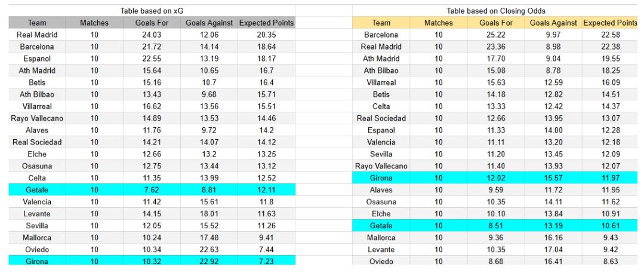The image size is (644, 276).
Task: Click Goals Against header in xG table
Action: (x=210, y=23)
